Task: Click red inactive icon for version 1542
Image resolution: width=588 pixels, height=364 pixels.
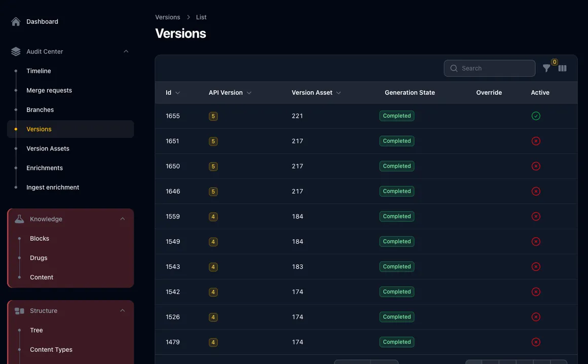Action: click(536, 292)
